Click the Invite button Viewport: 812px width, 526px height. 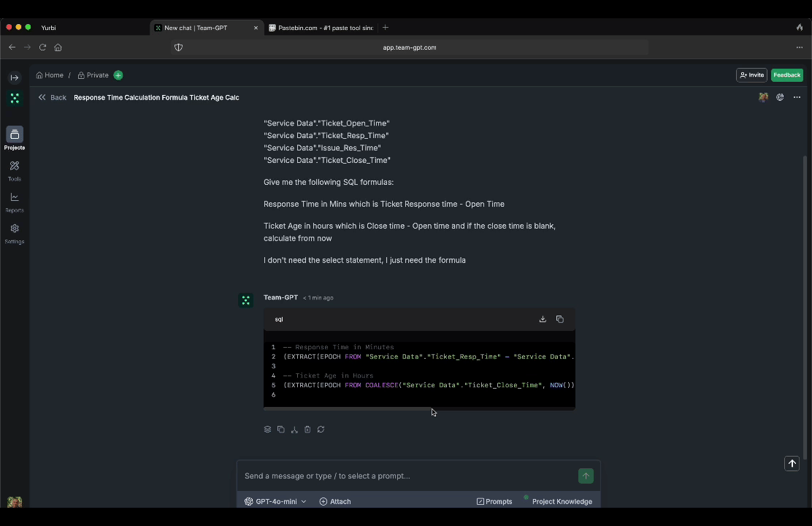[751, 75]
